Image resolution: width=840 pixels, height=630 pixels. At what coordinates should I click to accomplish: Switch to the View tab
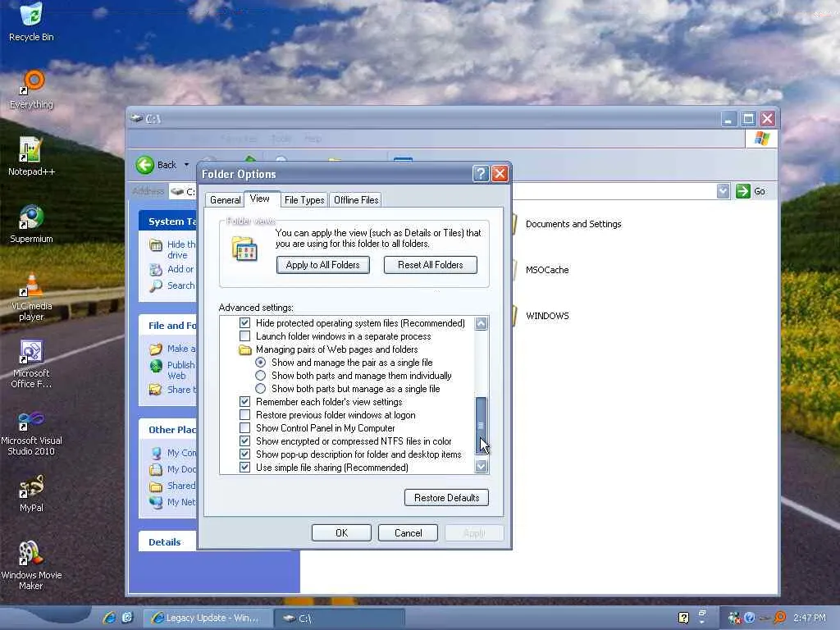(x=260, y=199)
